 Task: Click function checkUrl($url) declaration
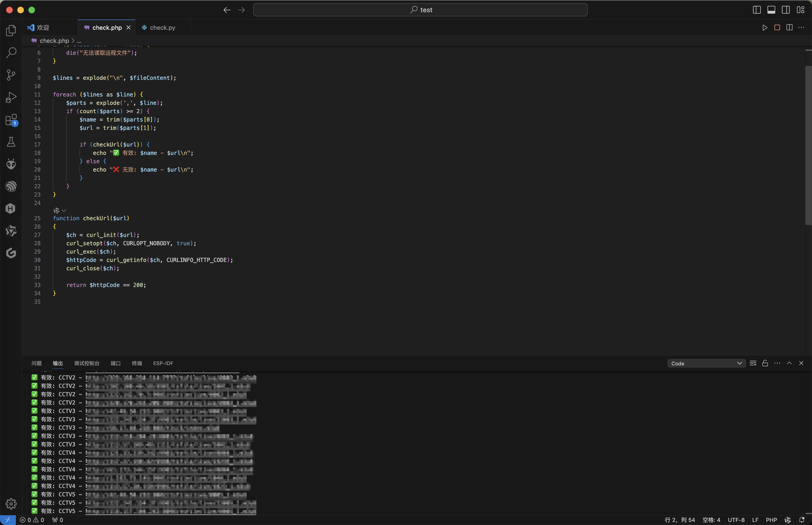point(91,218)
